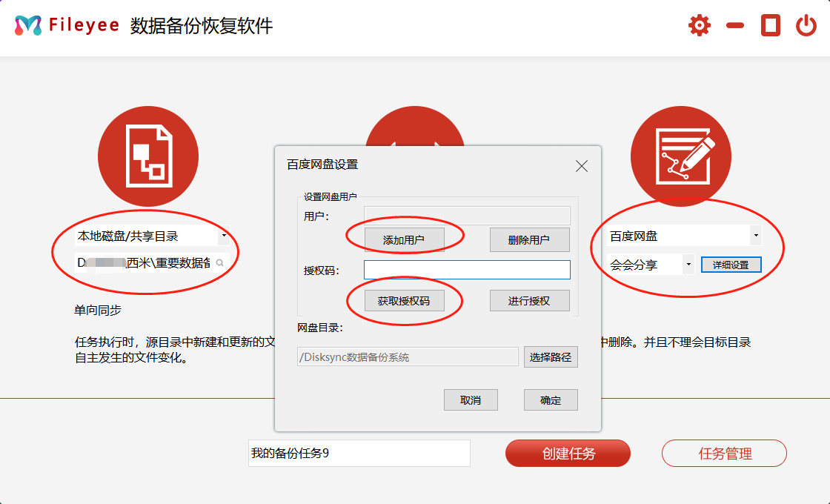Click the 我的备份任务9 task name field

[359, 453]
